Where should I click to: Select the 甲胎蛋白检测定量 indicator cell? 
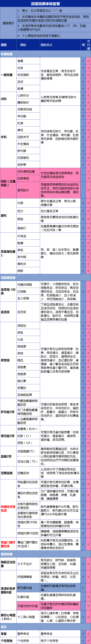tap(28, 484)
